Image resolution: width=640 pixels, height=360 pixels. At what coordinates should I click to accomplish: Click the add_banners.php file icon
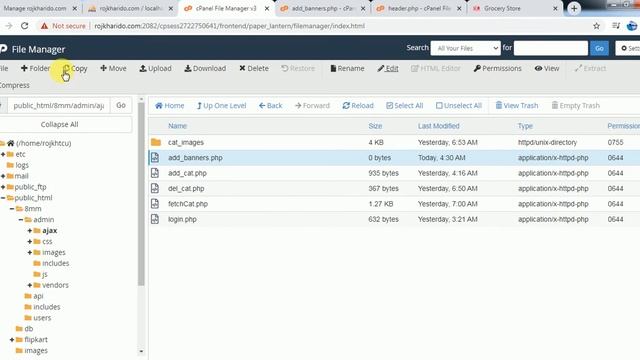coord(155,158)
